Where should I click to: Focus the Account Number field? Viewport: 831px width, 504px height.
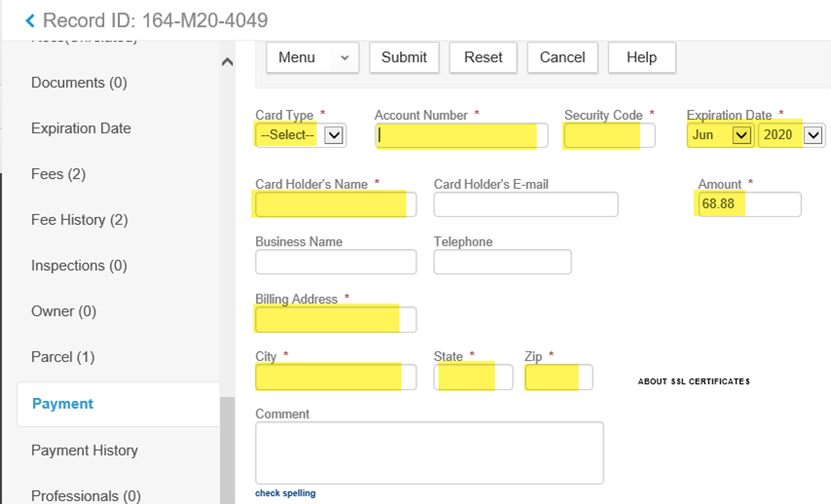(460, 135)
